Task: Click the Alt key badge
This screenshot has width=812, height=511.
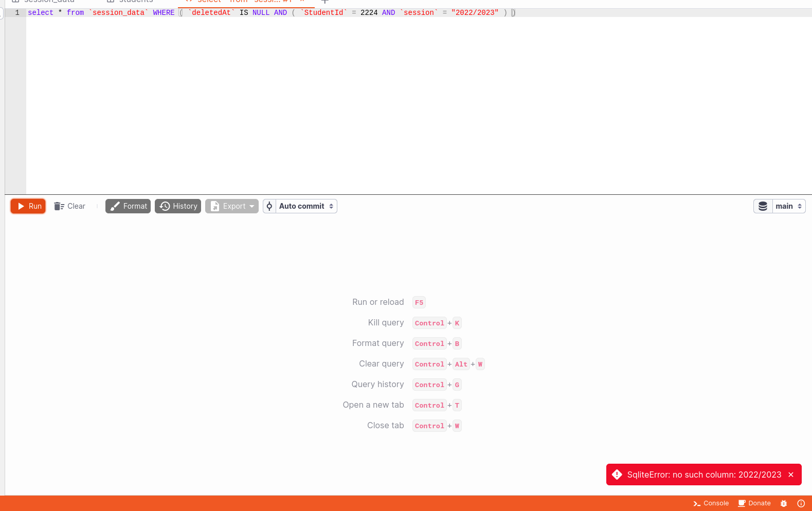Action: [x=461, y=364]
